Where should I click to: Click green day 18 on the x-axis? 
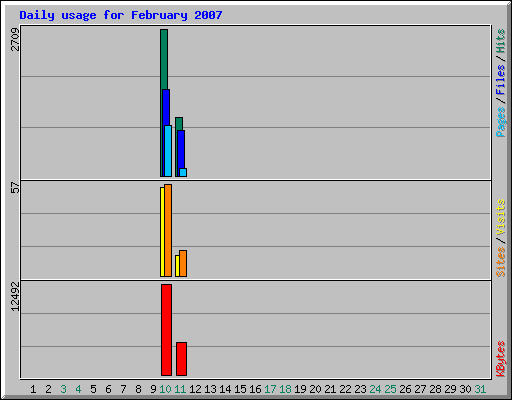point(285,389)
